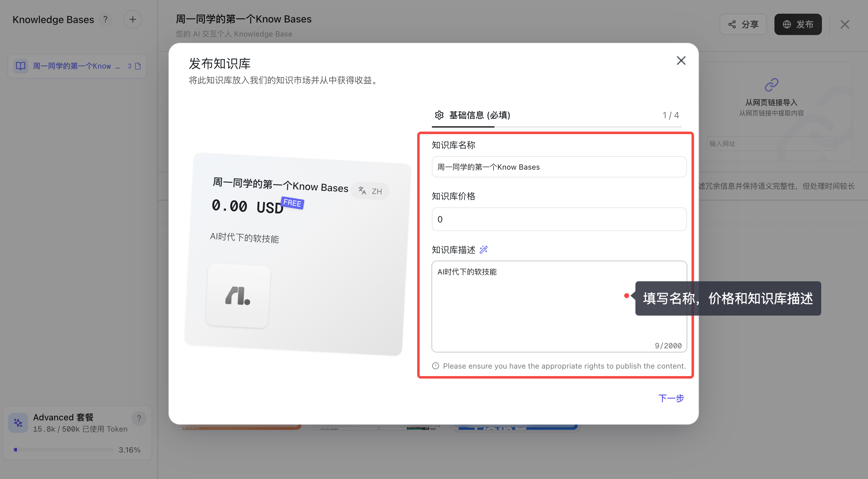Click the link icon for 从网页链接导入
Viewport: 868px width, 479px height.
click(x=771, y=85)
